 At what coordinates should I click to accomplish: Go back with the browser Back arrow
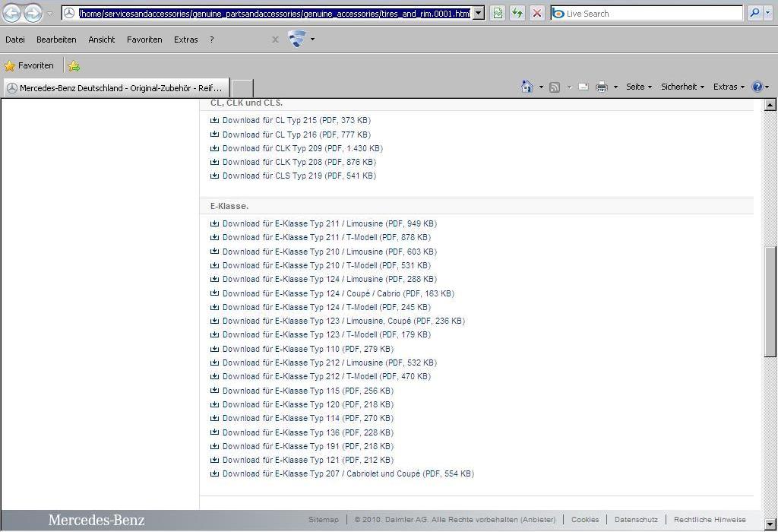pos(12,14)
